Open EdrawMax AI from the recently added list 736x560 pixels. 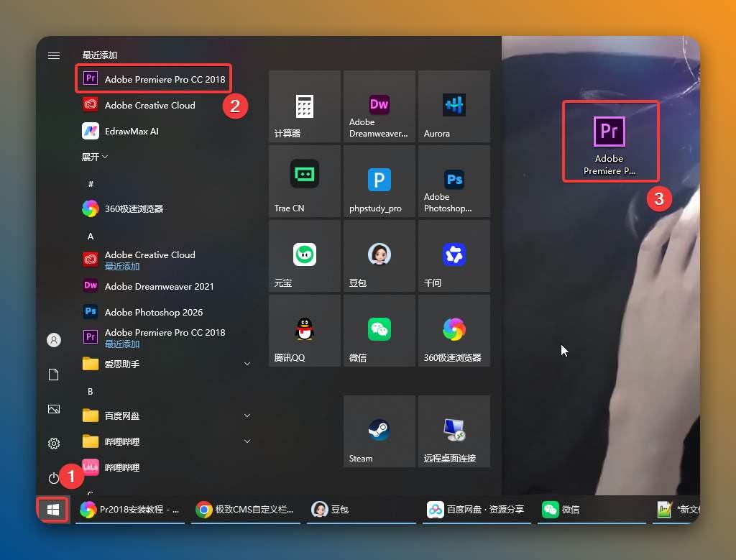pos(121,131)
